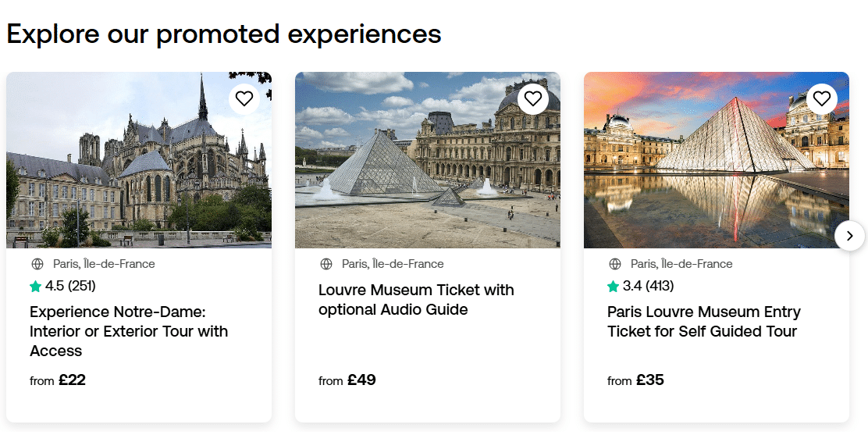Open Paris Louvre Museum Entry Ticket title
The width and height of the screenshot is (868, 435).
point(703,322)
